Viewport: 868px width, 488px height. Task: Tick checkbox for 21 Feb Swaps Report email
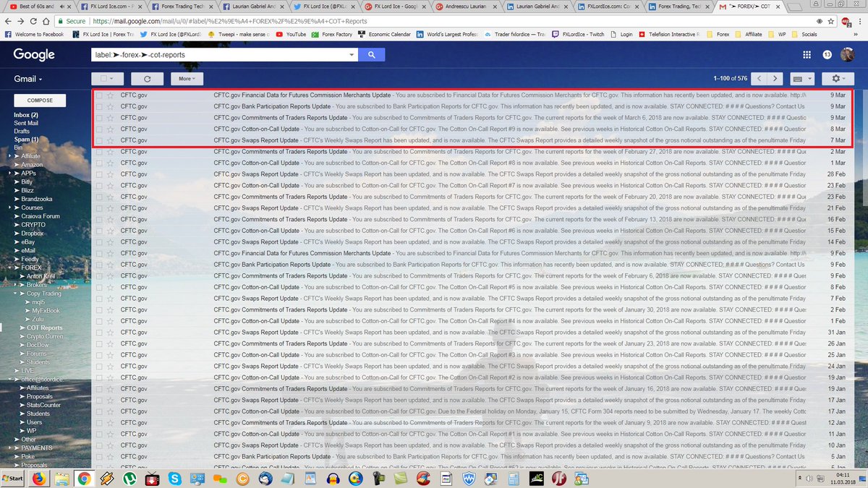(x=99, y=207)
